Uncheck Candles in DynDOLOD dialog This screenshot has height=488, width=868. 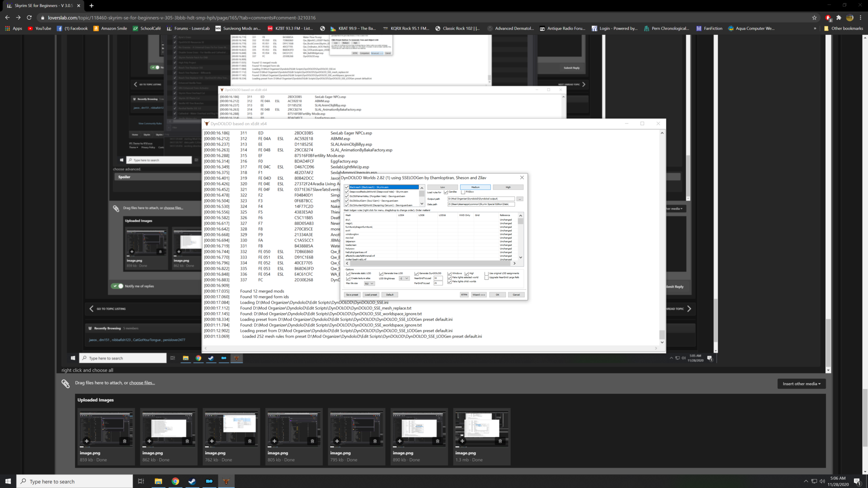[x=446, y=192]
